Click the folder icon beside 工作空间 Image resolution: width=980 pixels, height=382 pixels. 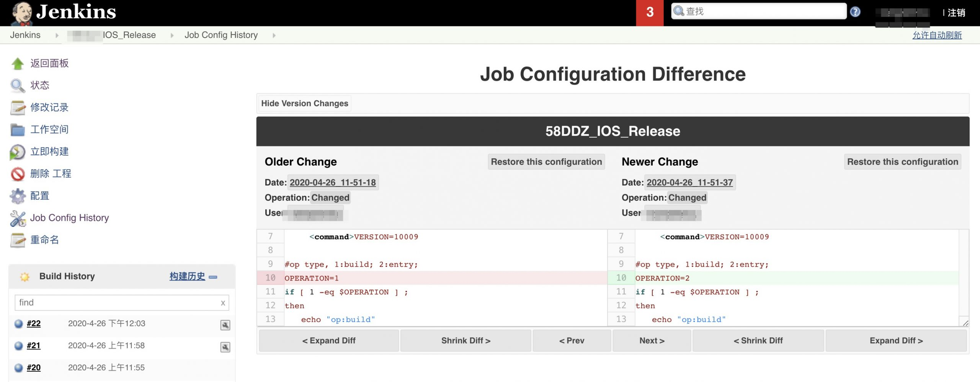pyautogui.click(x=18, y=130)
